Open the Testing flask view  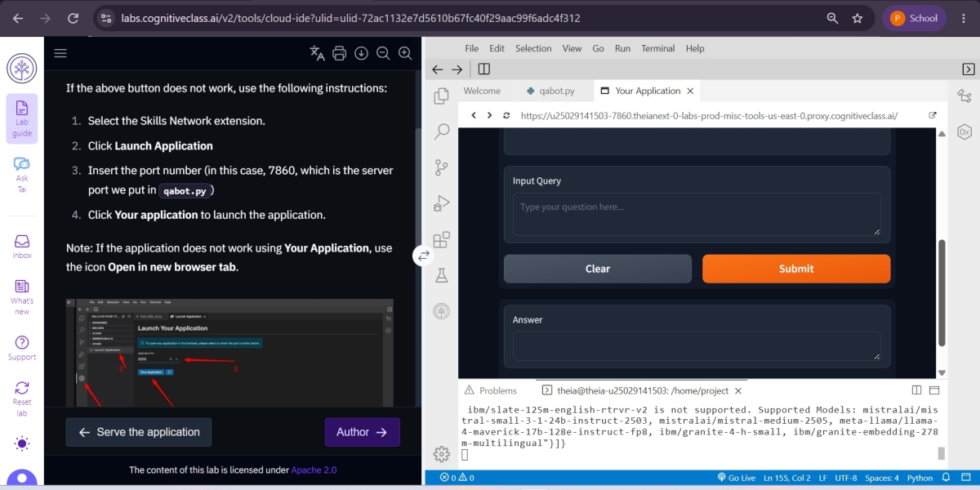[442, 275]
